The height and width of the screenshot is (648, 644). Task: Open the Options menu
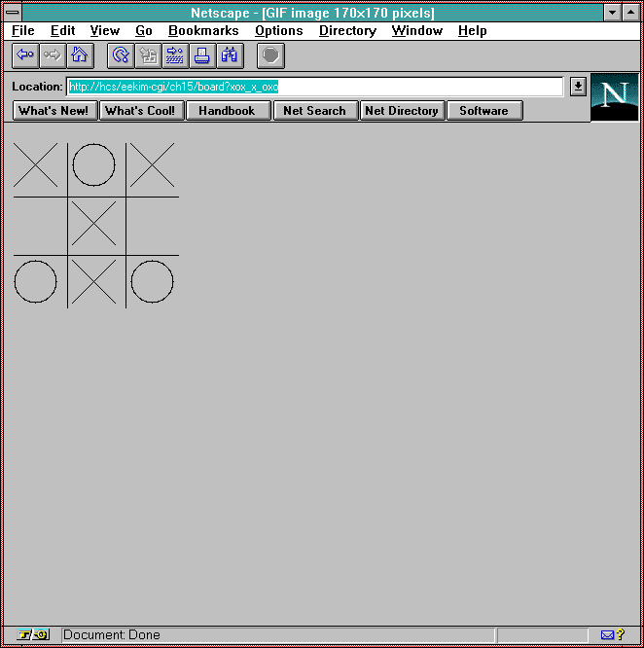pos(278,31)
